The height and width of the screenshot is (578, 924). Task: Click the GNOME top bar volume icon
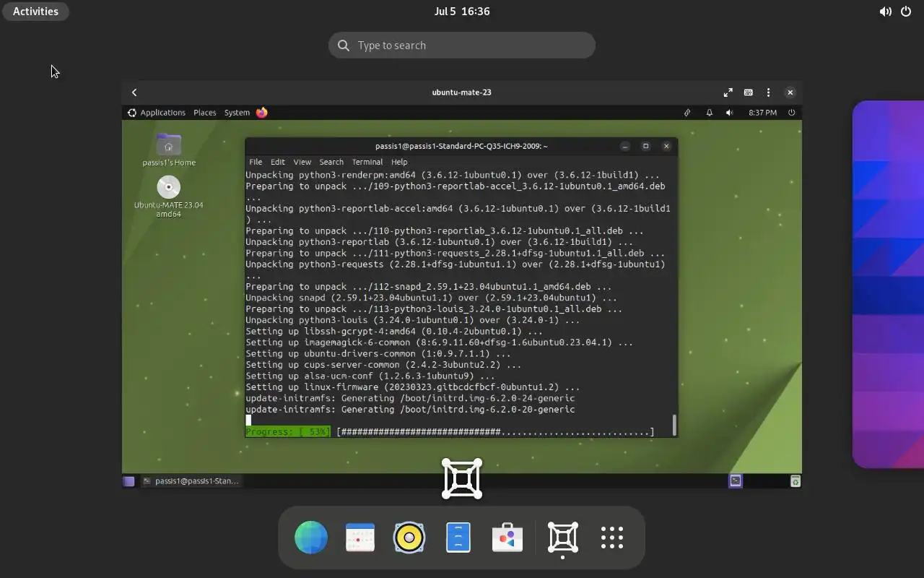[x=885, y=12]
